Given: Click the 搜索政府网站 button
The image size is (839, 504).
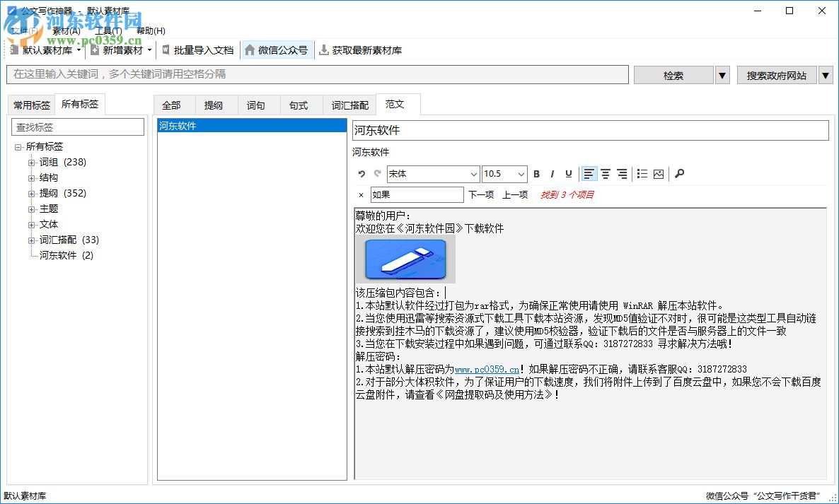Looking at the screenshot, I should click(x=777, y=76).
